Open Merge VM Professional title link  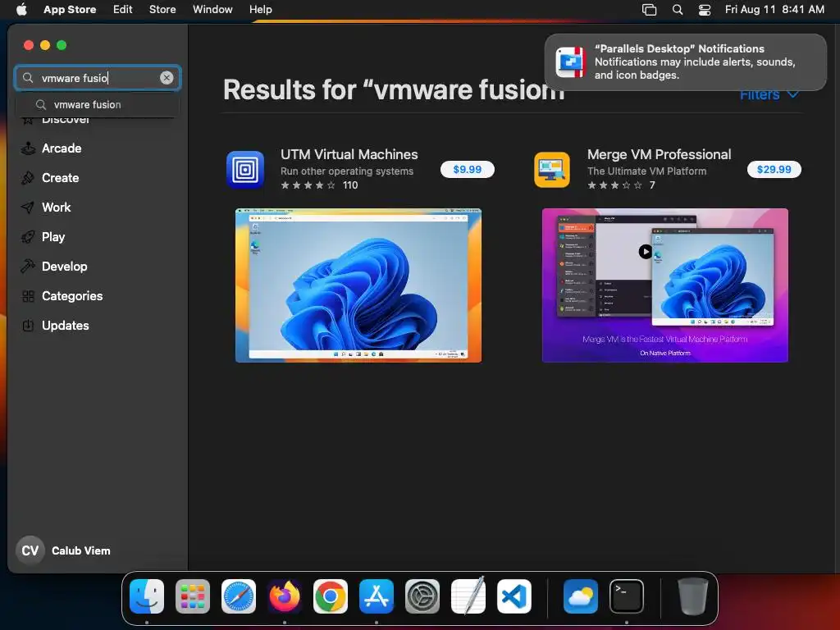[659, 154]
